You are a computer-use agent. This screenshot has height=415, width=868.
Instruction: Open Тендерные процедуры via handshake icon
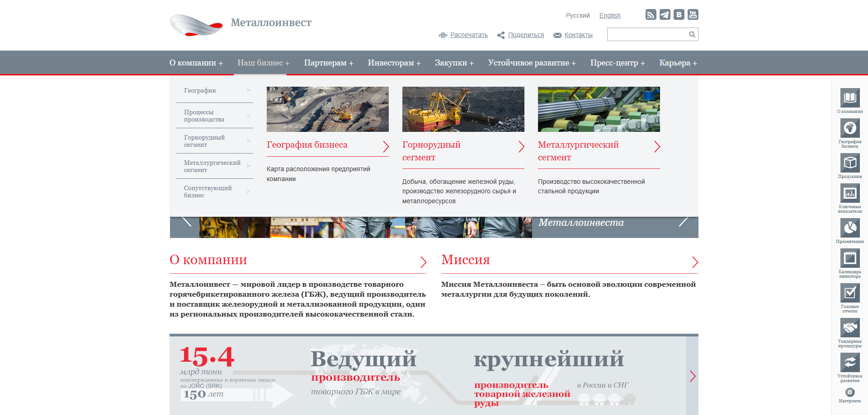(x=850, y=327)
